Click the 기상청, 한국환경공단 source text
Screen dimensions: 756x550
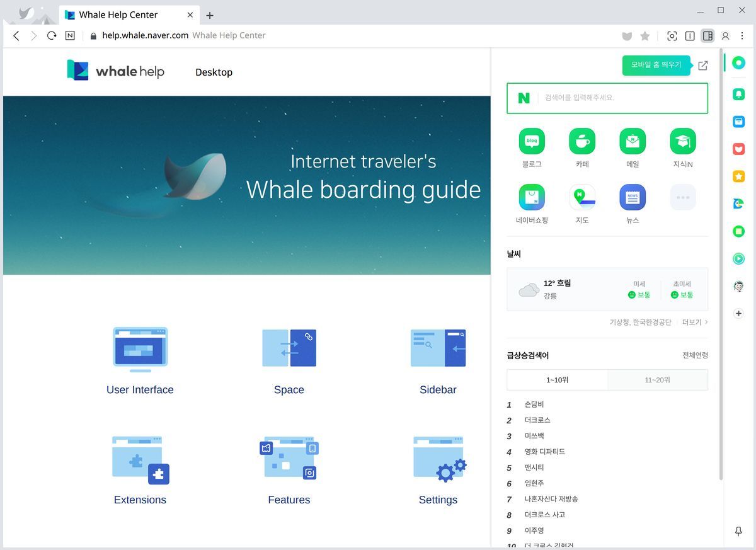tap(640, 323)
